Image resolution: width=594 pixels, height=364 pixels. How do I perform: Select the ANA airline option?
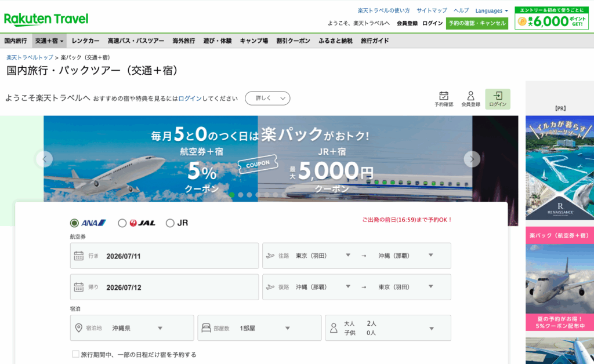[x=74, y=223]
